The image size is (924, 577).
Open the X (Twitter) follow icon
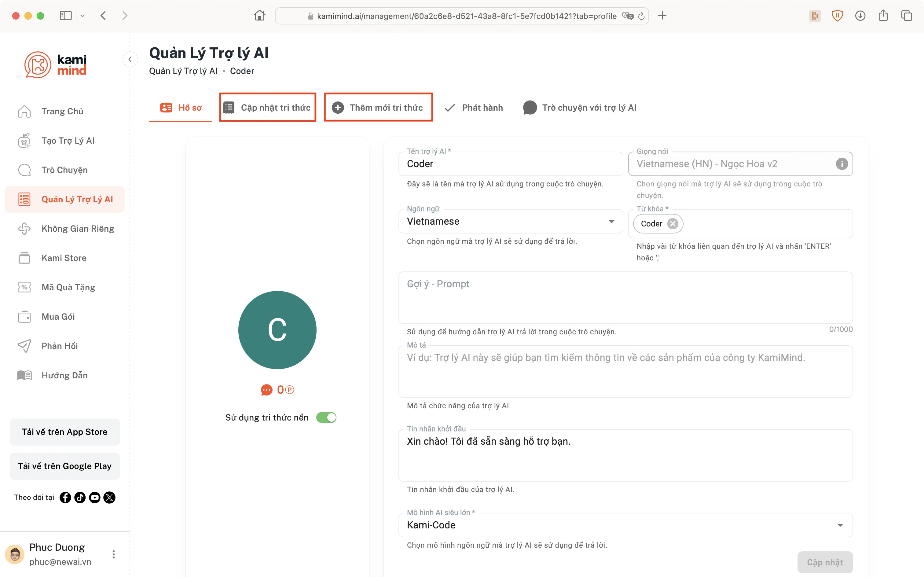click(x=109, y=498)
